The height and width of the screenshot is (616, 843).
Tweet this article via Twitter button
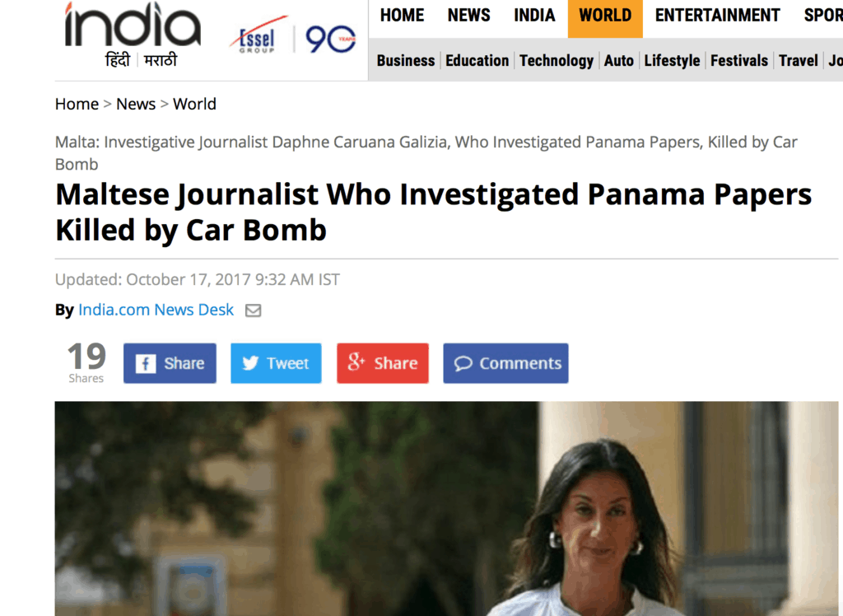click(x=276, y=363)
